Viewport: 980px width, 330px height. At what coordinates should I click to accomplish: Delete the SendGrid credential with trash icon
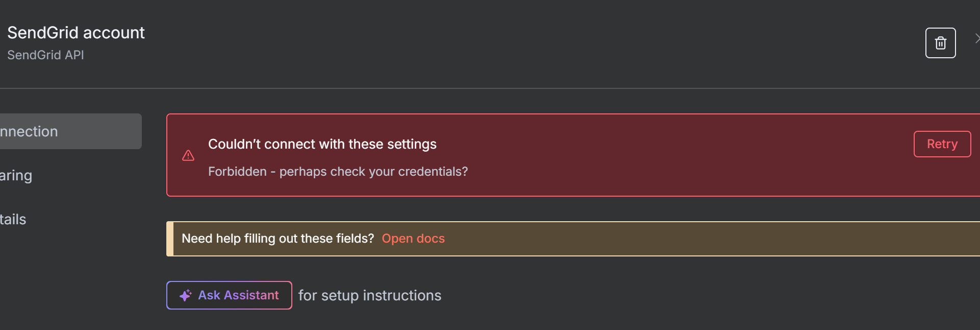940,43
